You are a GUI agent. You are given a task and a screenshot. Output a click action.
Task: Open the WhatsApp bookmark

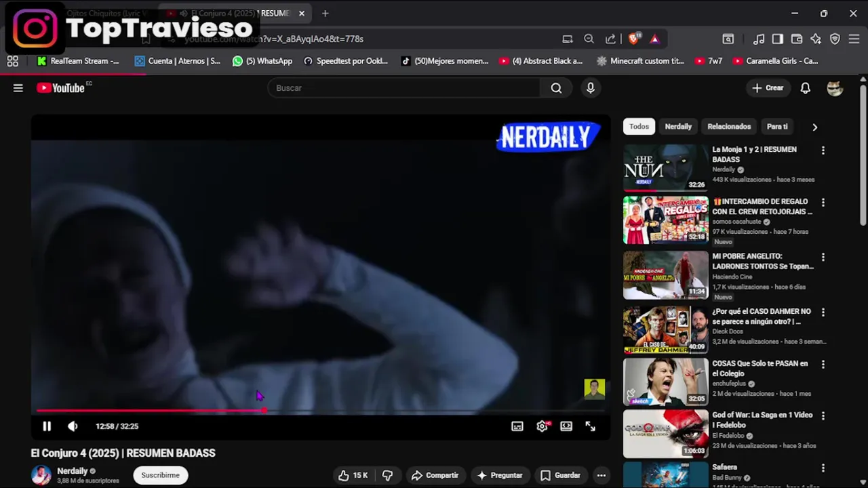(262, 61)
